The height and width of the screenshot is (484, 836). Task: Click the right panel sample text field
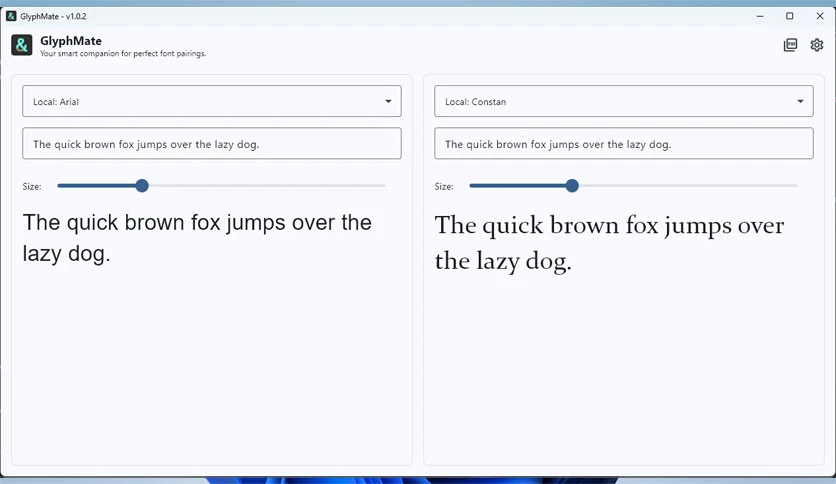tap(624, 143)
